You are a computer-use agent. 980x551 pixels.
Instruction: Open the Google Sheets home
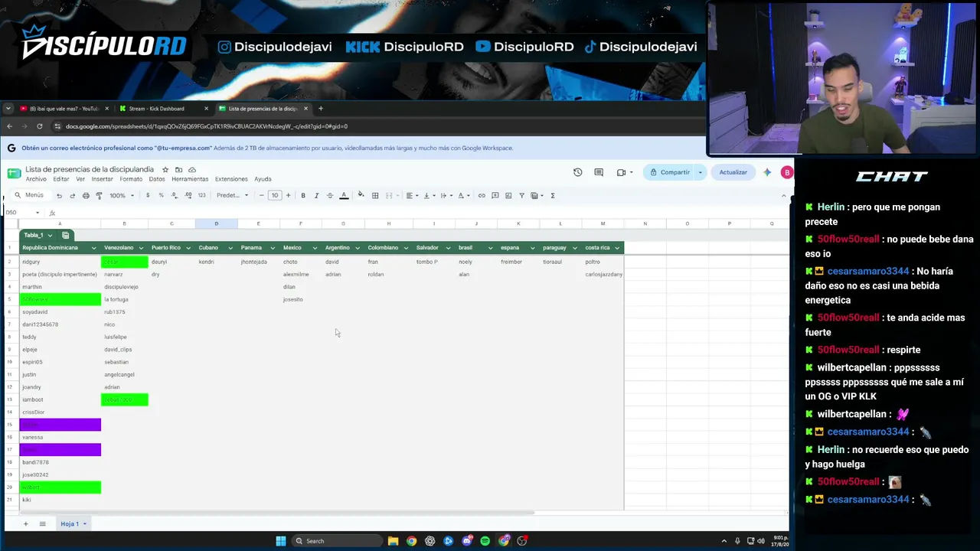tap(14, 173)
